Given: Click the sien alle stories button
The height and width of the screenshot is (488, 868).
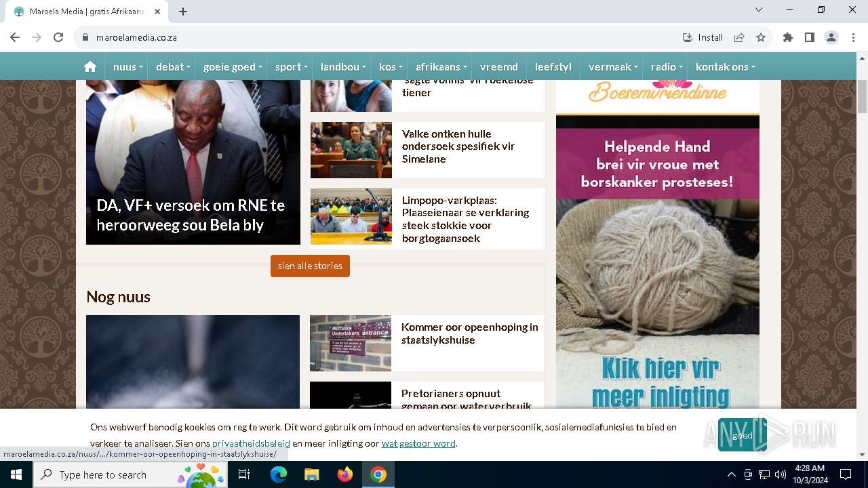Looking at the screenshot, I should point(310,266).
